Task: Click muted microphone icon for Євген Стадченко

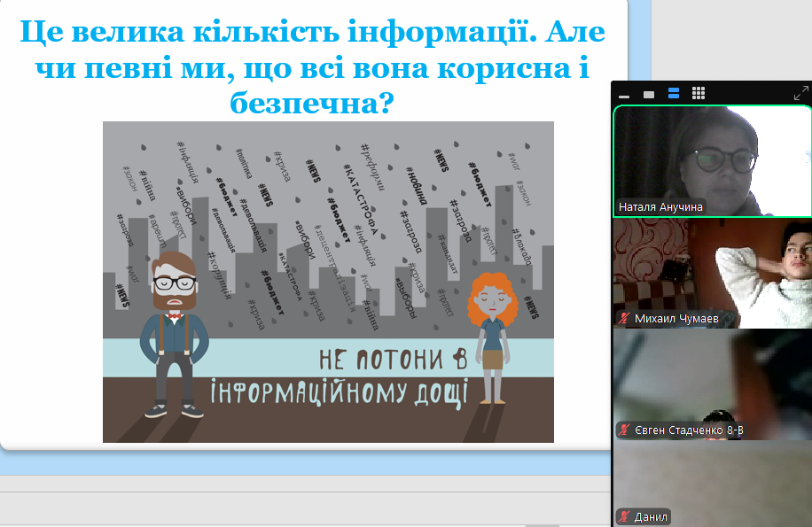Action: click(625, 430)
